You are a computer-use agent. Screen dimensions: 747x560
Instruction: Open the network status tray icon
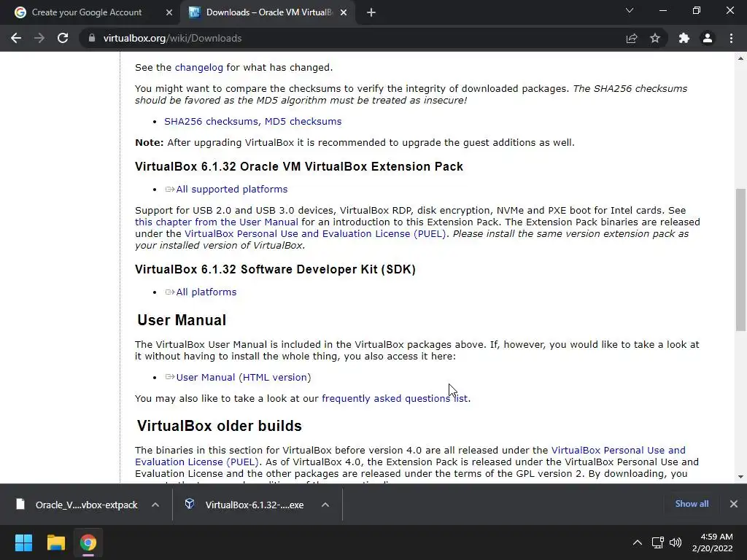point(657,542)
